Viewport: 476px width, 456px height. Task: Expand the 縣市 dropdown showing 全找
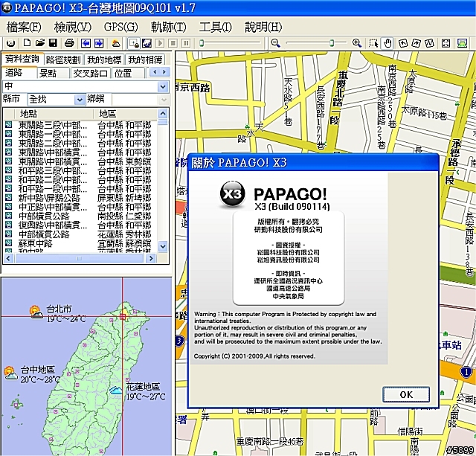pyautogui.click(x=80, y=100)
